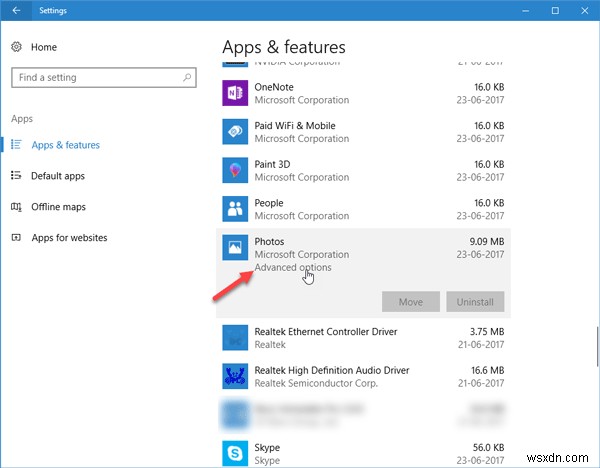Click Photos size 9.09 MB
Image resolution: width=600 pixels, height=468 pixels.
click(487, 241)
